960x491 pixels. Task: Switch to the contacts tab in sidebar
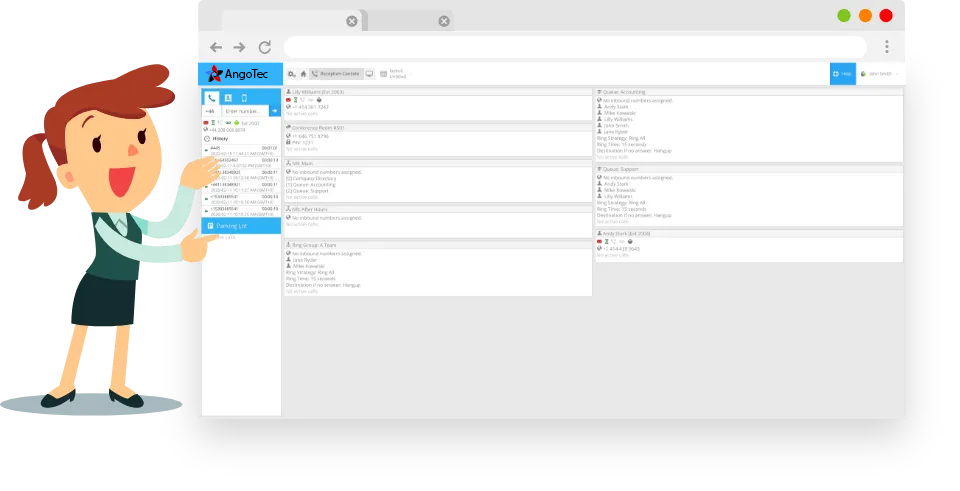click(x=228, y=98)
